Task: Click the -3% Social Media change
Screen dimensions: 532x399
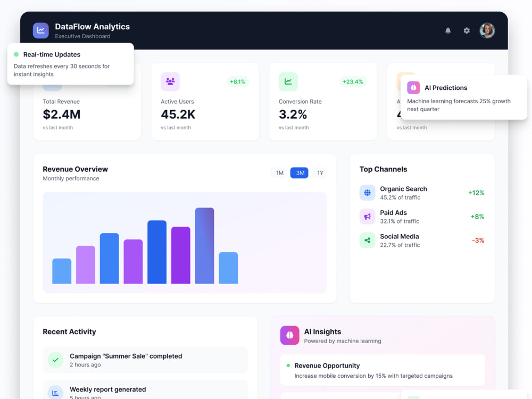Action: point(478,240)
